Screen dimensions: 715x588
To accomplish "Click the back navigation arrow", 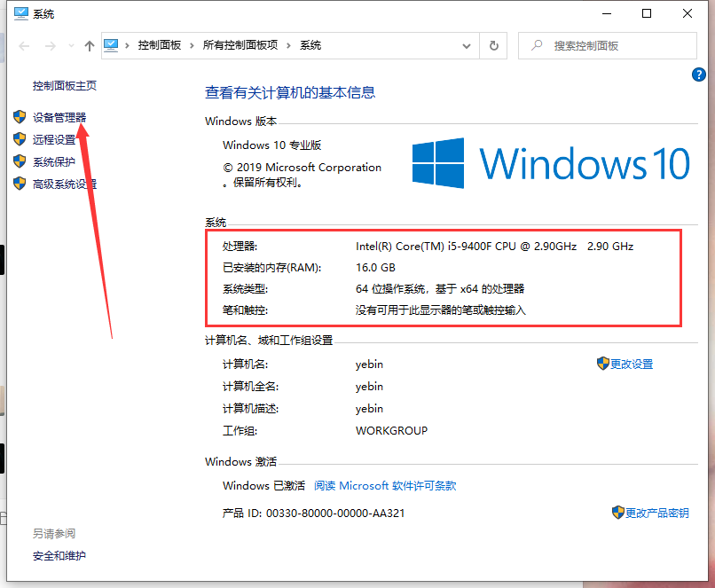I will click(24, 45).
